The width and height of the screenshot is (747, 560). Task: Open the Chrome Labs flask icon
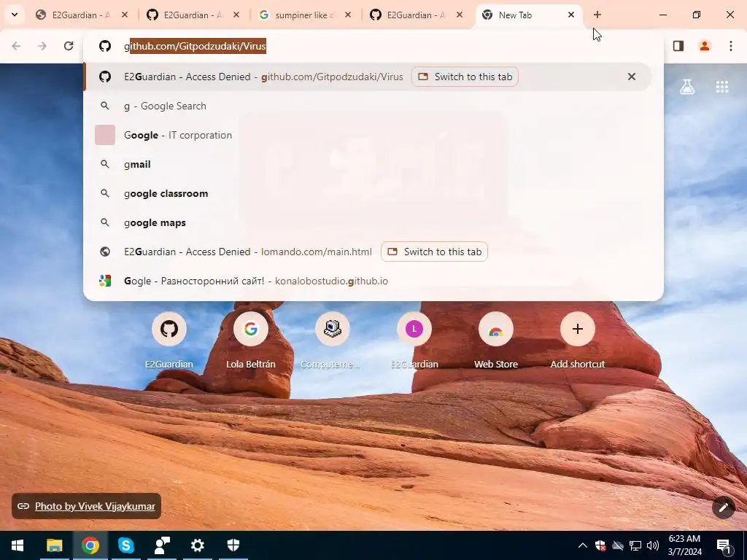[x=687, y=87]
